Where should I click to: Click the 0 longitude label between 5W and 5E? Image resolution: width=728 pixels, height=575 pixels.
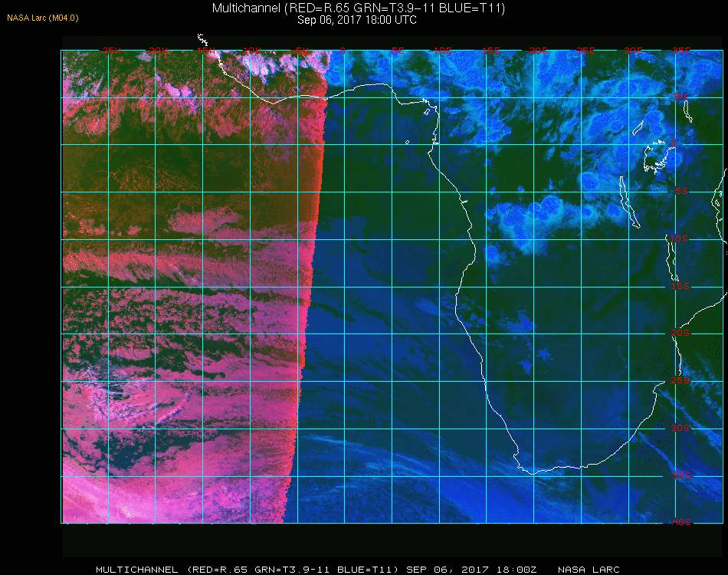point(343,50)
